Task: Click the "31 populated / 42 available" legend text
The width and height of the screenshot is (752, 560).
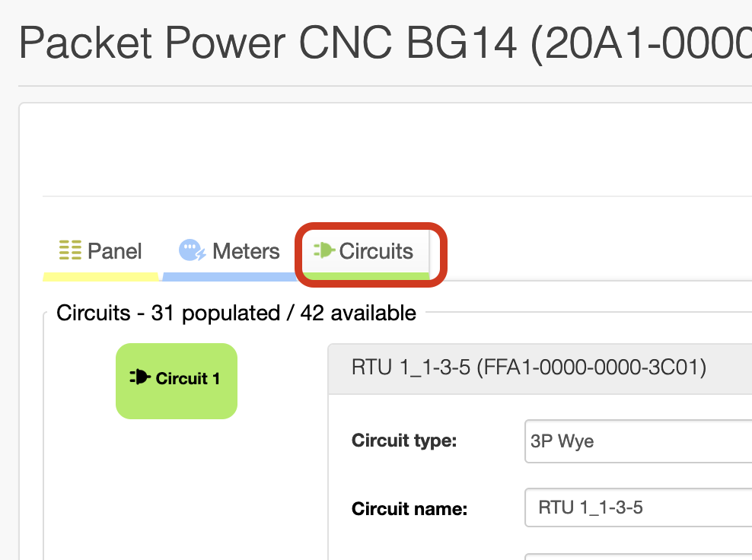Action: (283, 313)
